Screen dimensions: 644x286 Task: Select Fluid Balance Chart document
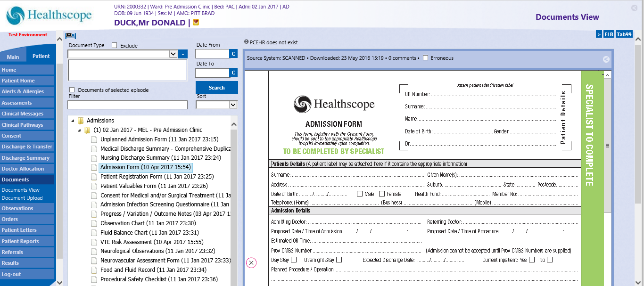coord(149,233)
